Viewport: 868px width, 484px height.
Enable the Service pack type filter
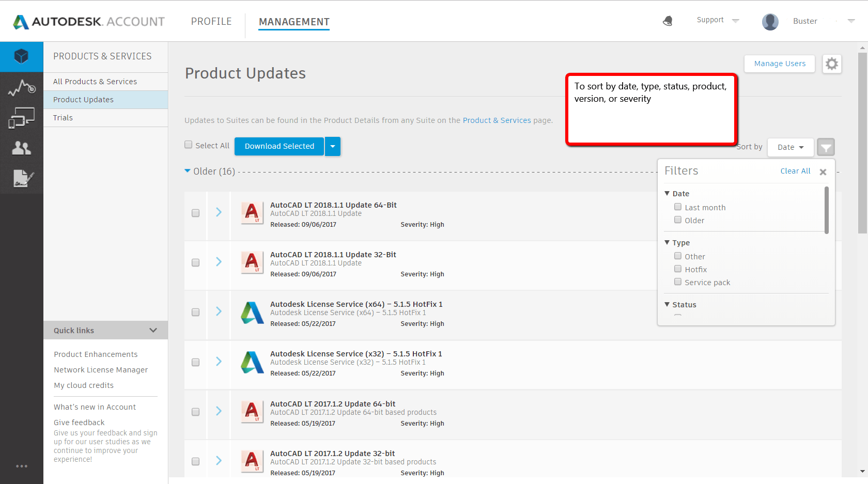coord(678,282)
